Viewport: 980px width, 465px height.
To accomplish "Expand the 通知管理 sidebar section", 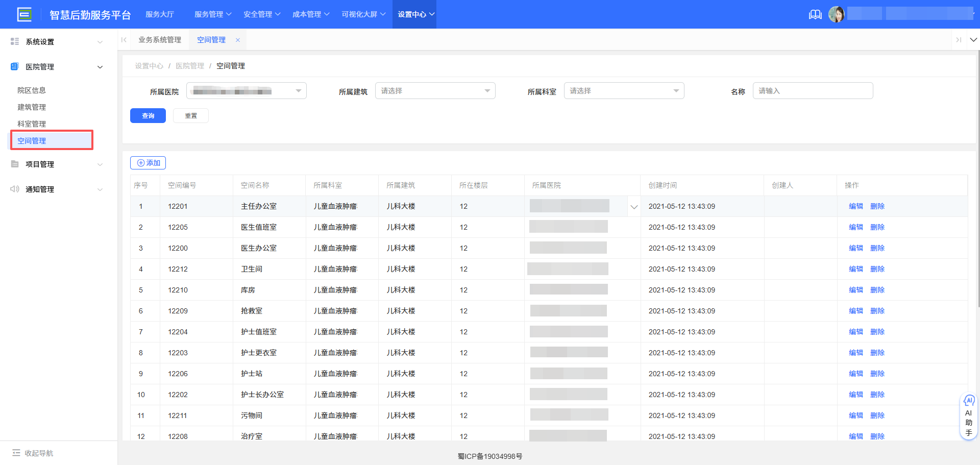I will tap(56, 189).
